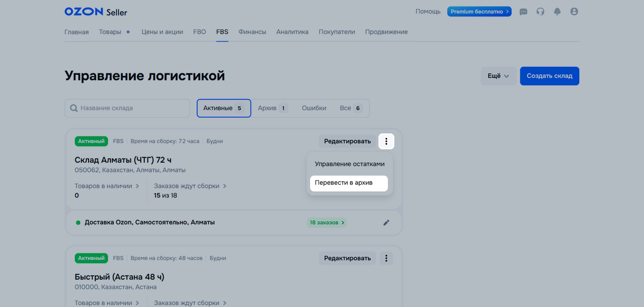Open the user profile icon

(x=574, y=12)
